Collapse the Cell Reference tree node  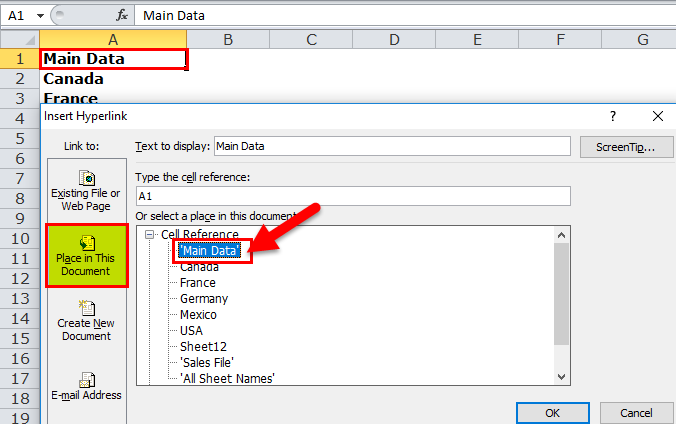(x=152, y=234)
